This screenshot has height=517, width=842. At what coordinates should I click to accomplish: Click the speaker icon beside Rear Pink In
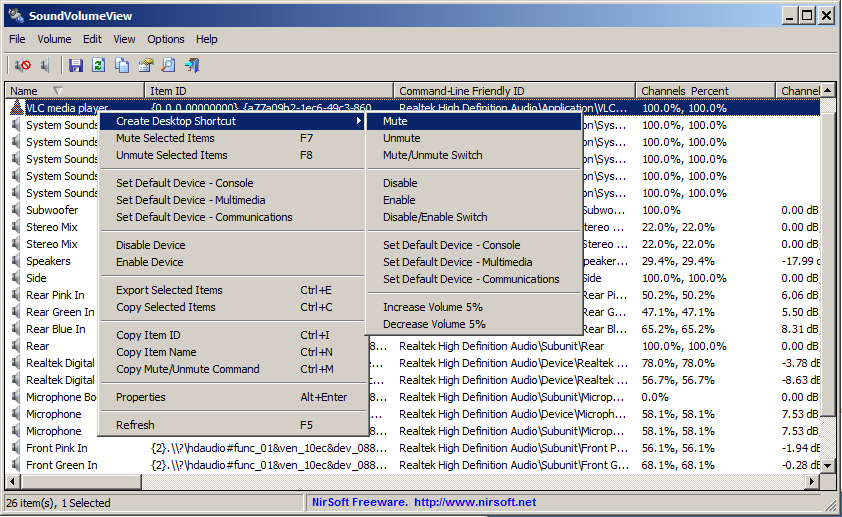point(16,295)
